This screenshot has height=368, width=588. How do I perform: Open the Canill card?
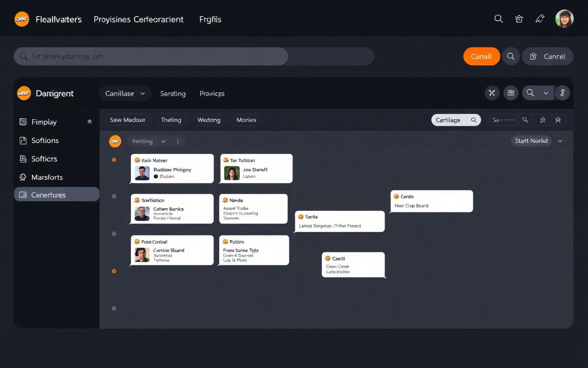pyautogui.click(x=353, y=265)
